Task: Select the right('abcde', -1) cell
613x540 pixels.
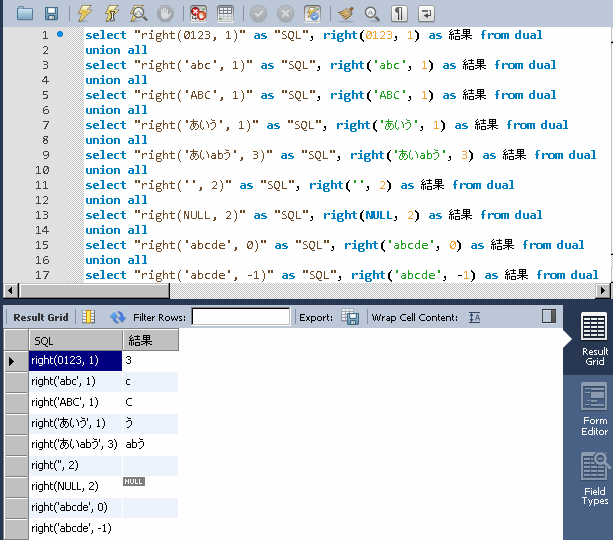Action: click(76, 528)
